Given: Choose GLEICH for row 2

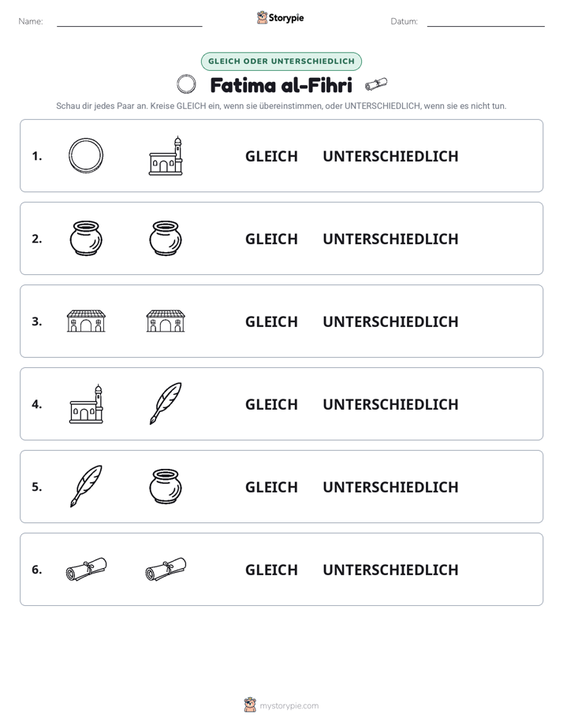Looking at the screenshot, I should click(x=271, y=239).
